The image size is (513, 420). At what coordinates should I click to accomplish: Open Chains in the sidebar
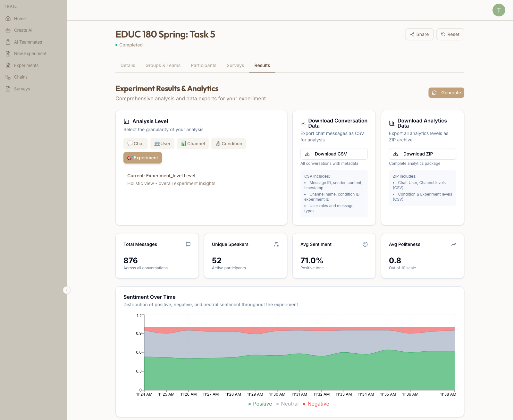coord(21,77)
